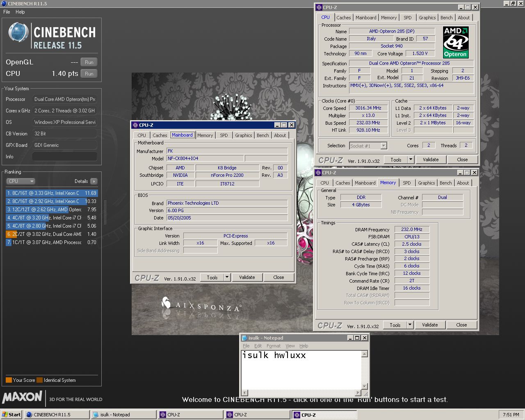Click the Notepad icon in isulk title bar

(x=244, y=338)
